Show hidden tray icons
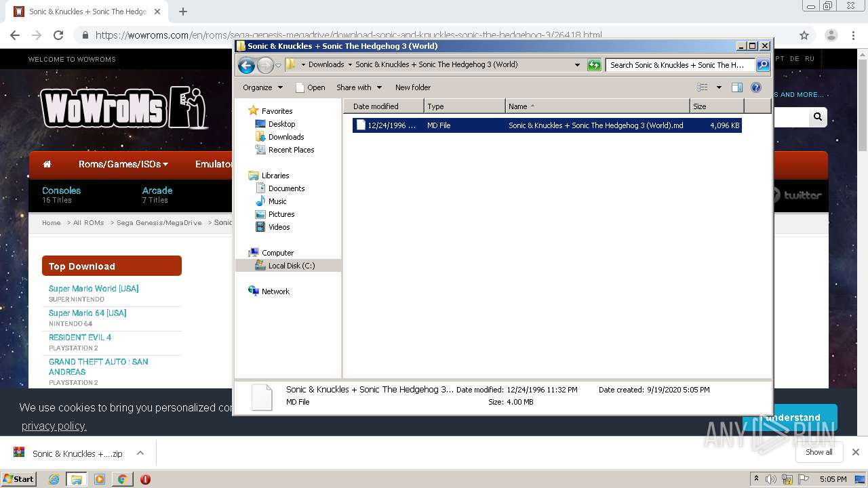868x488 pixels. click(x=756, y=479)
